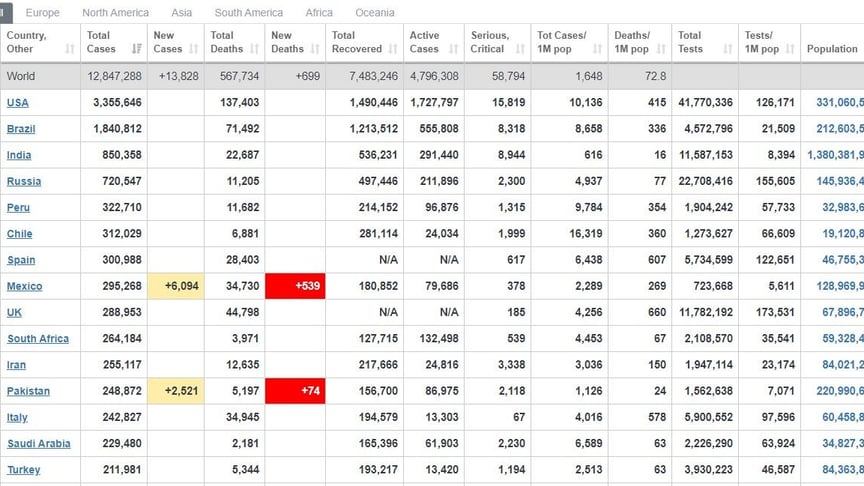864x486 pixels.
Task: Select UK total tests value 11,782,192
Action: click(706, 312)
